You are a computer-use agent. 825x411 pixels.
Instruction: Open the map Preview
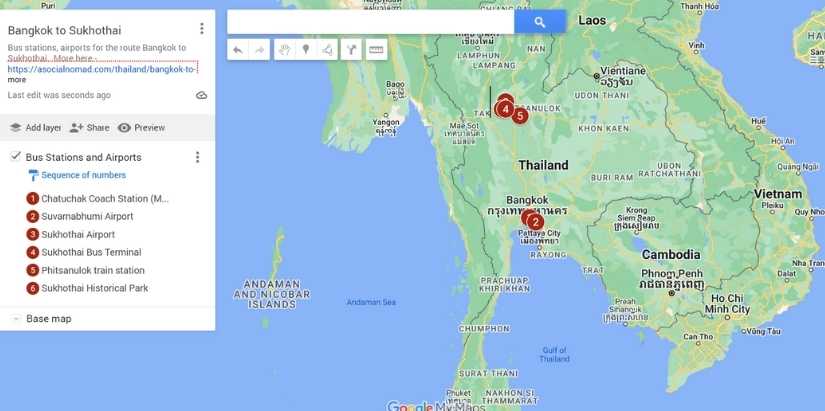click(141, 128)
